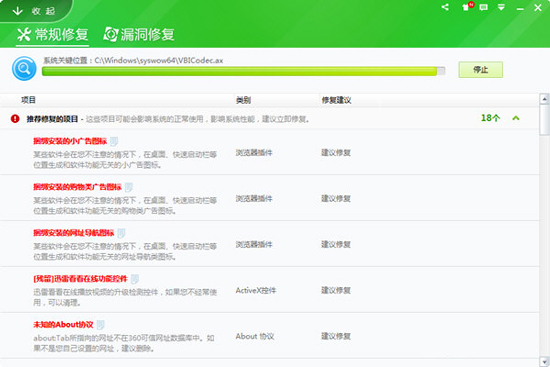This screenshot has width=550, height=367.
Task: Stop the scan with 停止 button
Action: 481,69
